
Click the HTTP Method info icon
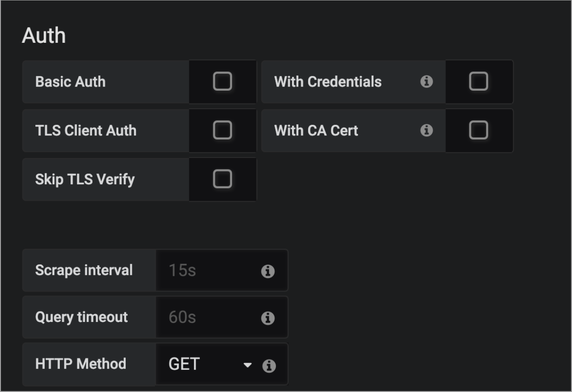pos(269,366)
